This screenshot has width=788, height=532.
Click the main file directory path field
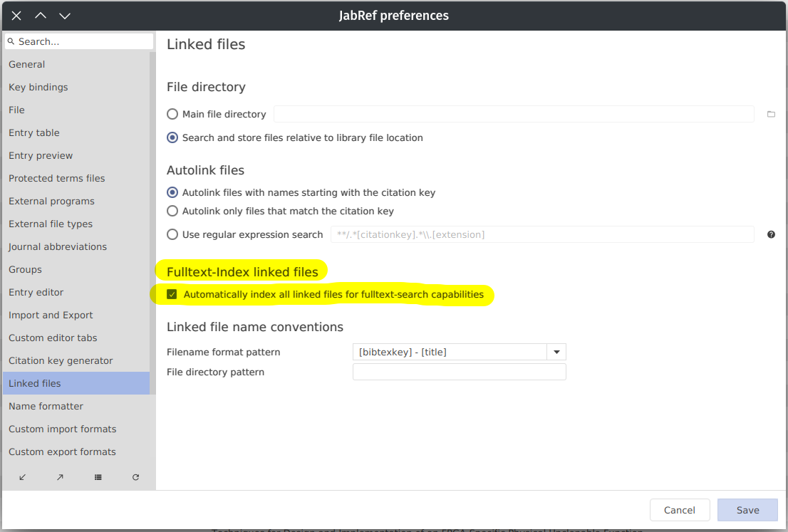(514, 114)
